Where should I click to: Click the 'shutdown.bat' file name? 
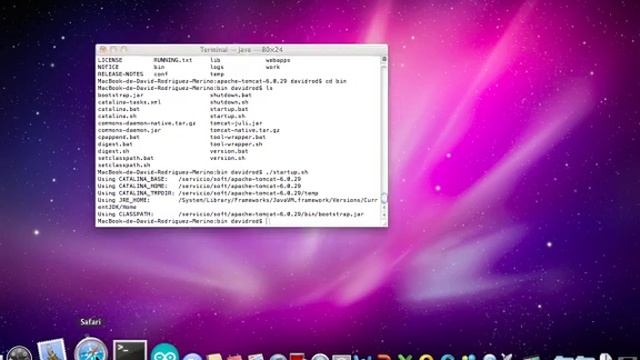tap(231, 95)
